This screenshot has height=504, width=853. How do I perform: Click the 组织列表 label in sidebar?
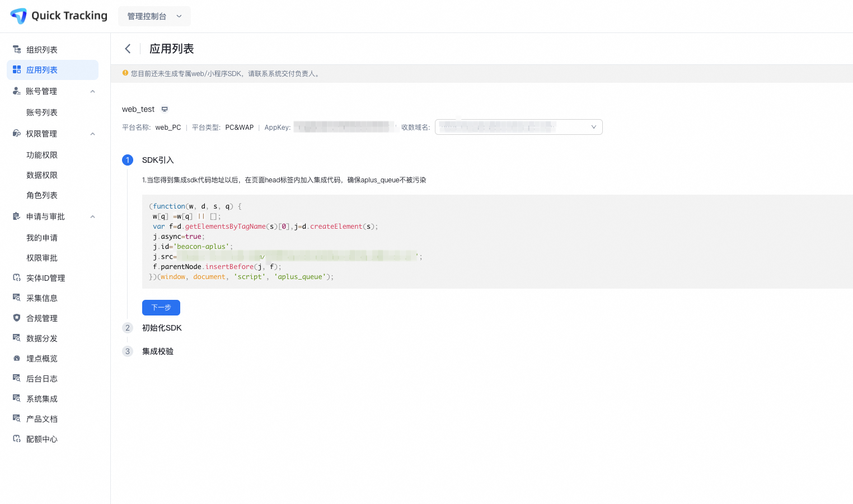click(x=42, y=50)
